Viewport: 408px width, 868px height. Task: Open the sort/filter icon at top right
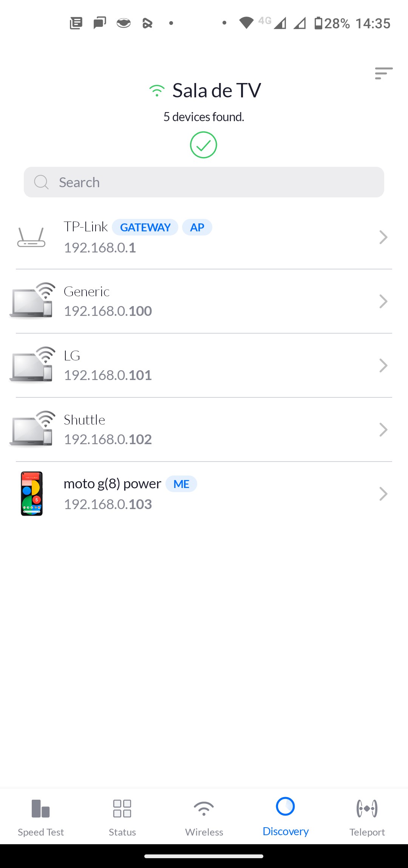pos(383,73)
